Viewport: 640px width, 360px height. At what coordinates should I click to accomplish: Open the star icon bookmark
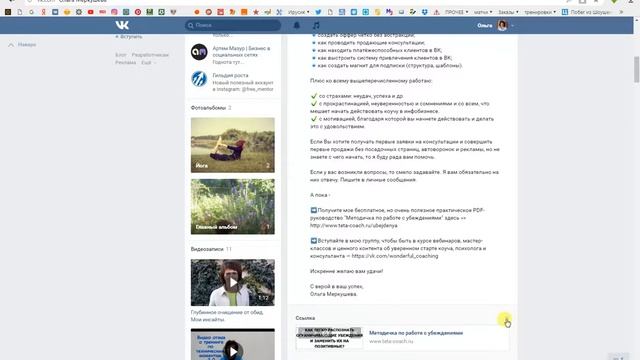tap(256, 12)
